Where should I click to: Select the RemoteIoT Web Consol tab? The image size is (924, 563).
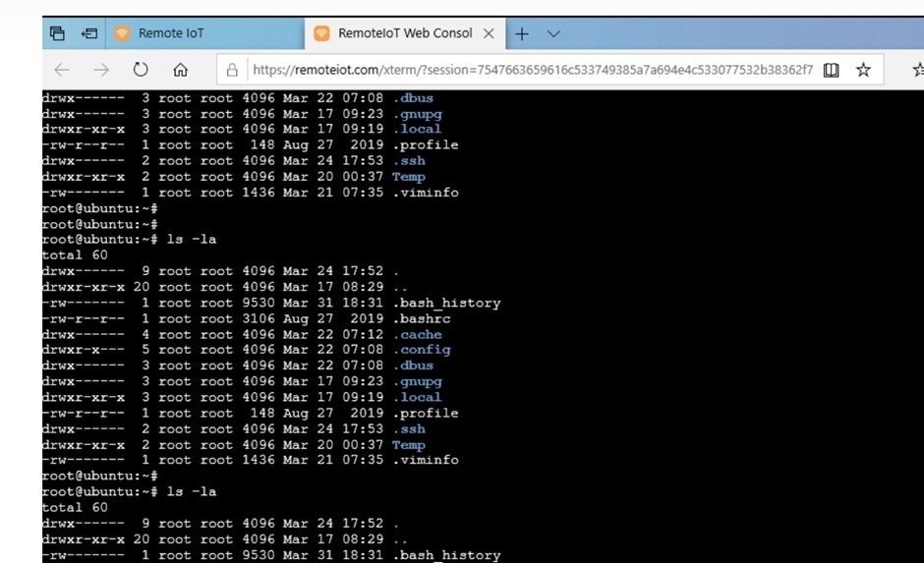[x=405, y=33]
